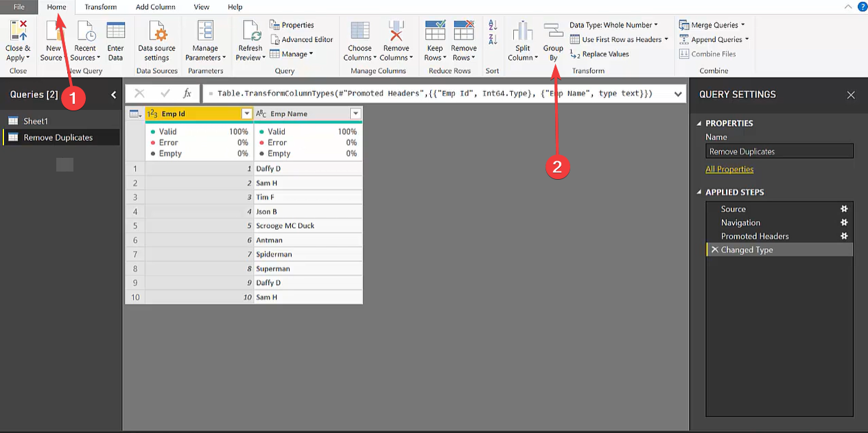Click the Remove Rows icon

coord(464,31)
